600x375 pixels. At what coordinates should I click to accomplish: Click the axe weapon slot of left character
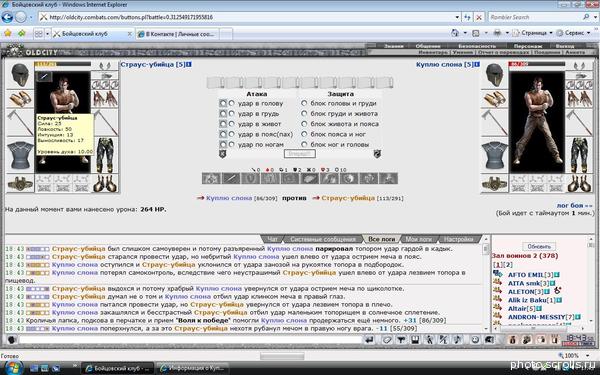click(20, 123)
